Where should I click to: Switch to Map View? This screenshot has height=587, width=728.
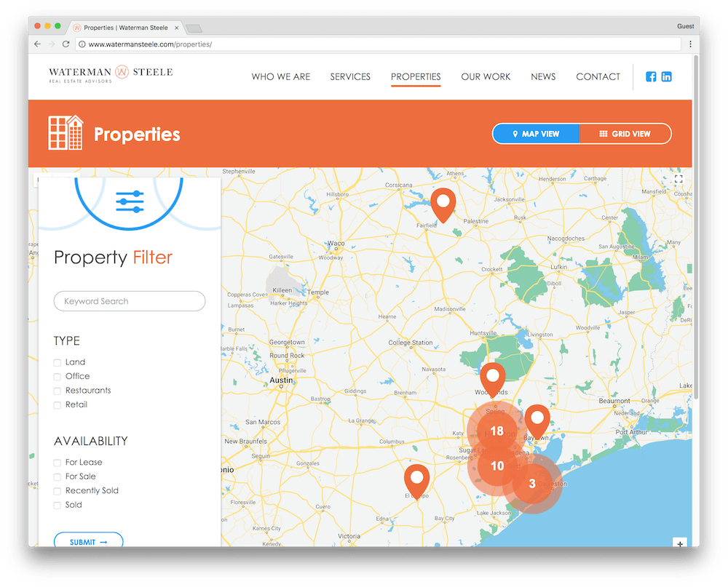click(x=537, y=134)
